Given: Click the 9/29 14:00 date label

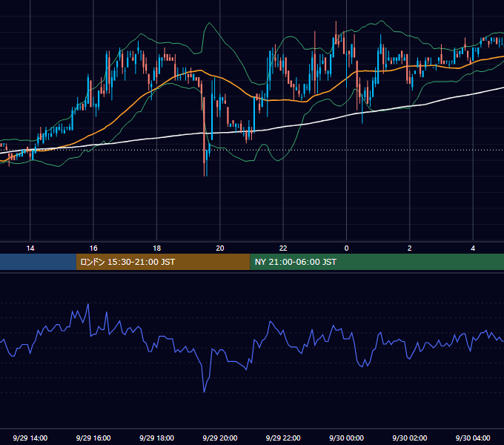Looking at the screenshot, I should 30,438.
